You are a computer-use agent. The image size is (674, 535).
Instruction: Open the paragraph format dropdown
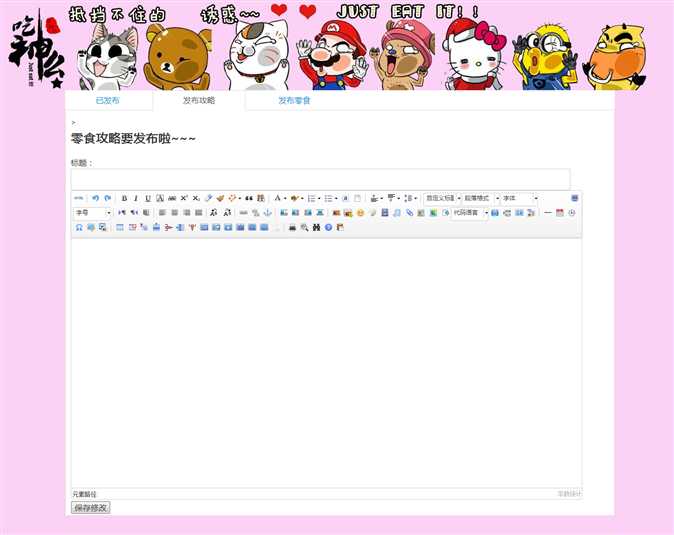(x=481, y=198)
